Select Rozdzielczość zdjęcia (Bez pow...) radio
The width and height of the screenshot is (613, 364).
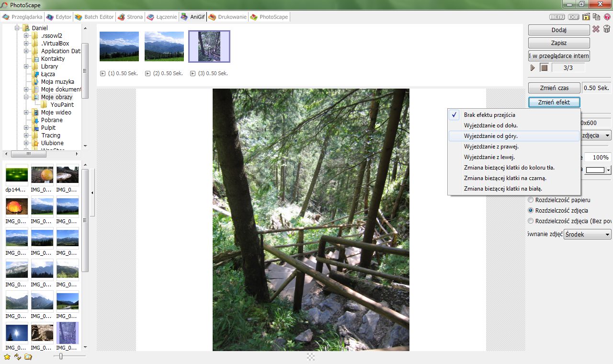(x=531, y=221)
